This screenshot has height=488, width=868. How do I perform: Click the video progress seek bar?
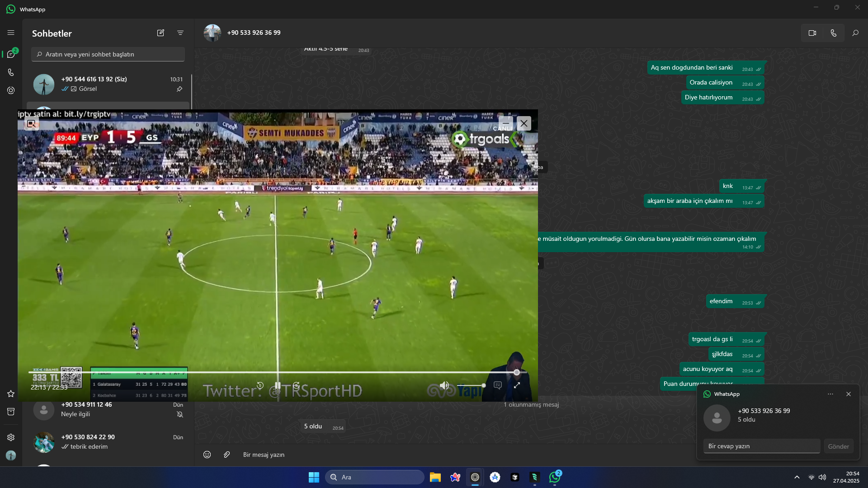tap(277, 372)
